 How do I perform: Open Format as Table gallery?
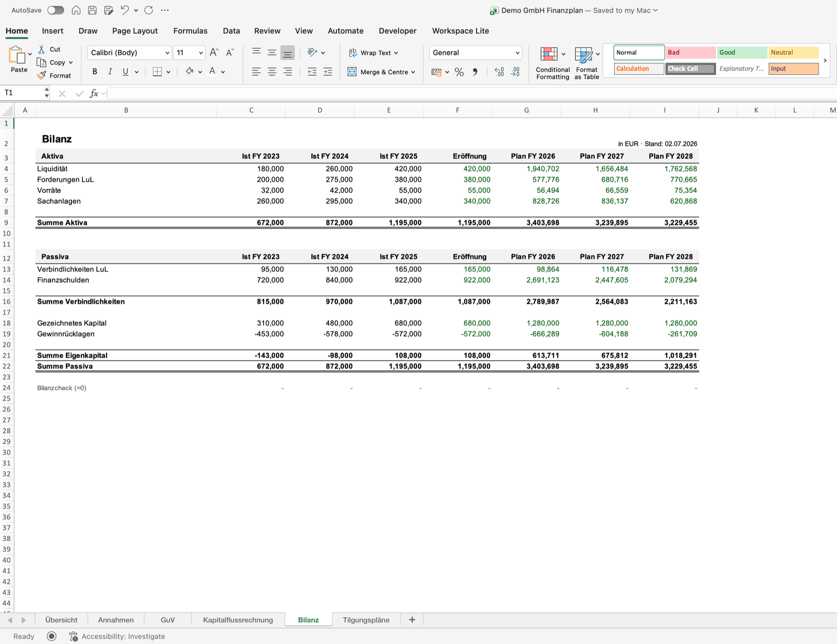pos(586,63)
